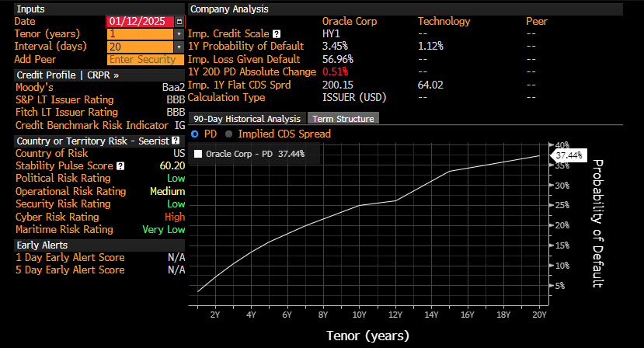Click the Technology column header
The width and height of the screenshot is (644, 348).
coord(444,22)
